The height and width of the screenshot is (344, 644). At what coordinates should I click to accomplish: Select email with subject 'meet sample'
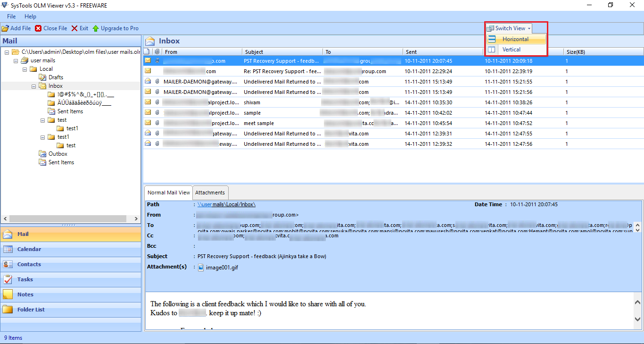(394, 123)
